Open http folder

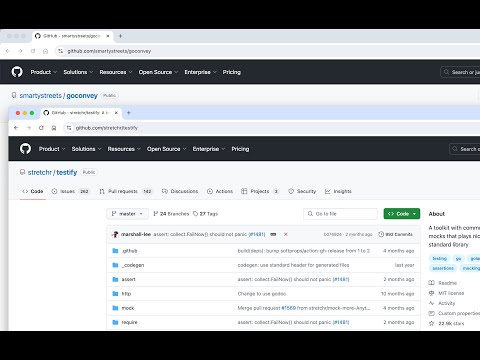tap(126, 294)
